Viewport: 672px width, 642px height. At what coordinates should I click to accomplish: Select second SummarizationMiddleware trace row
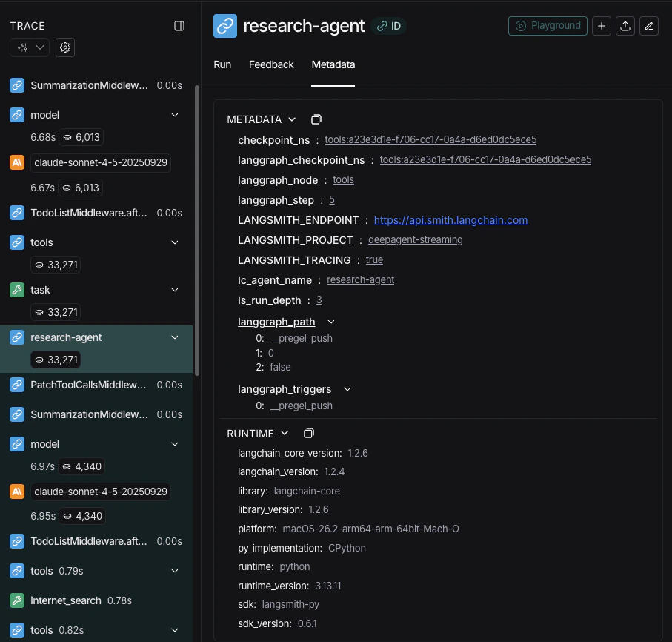96,414
